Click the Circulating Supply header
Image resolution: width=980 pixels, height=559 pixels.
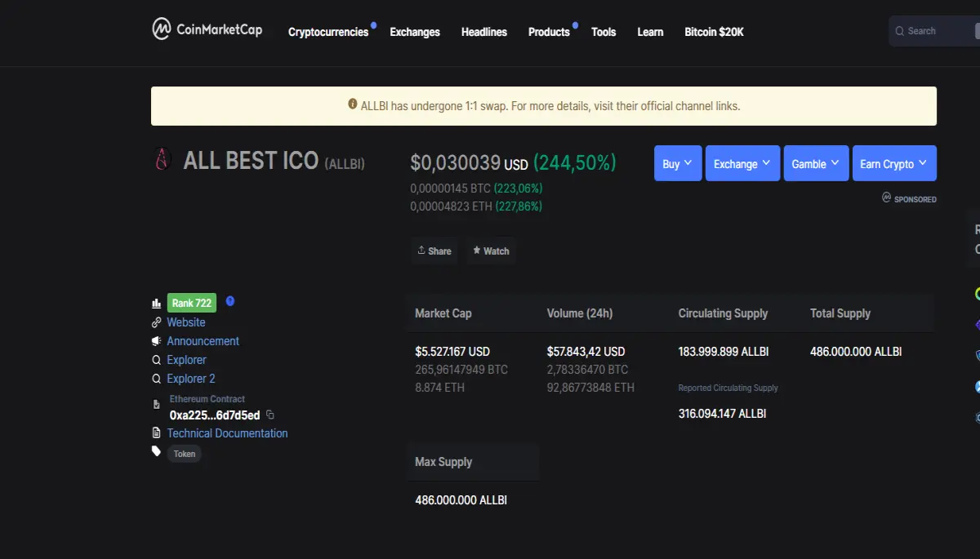724,313
